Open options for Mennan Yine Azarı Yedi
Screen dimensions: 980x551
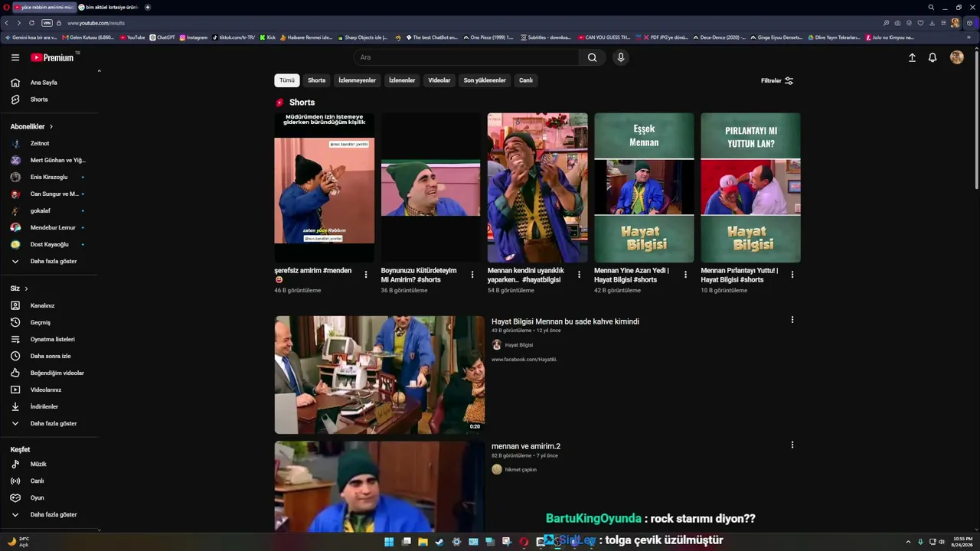point(685,275)
